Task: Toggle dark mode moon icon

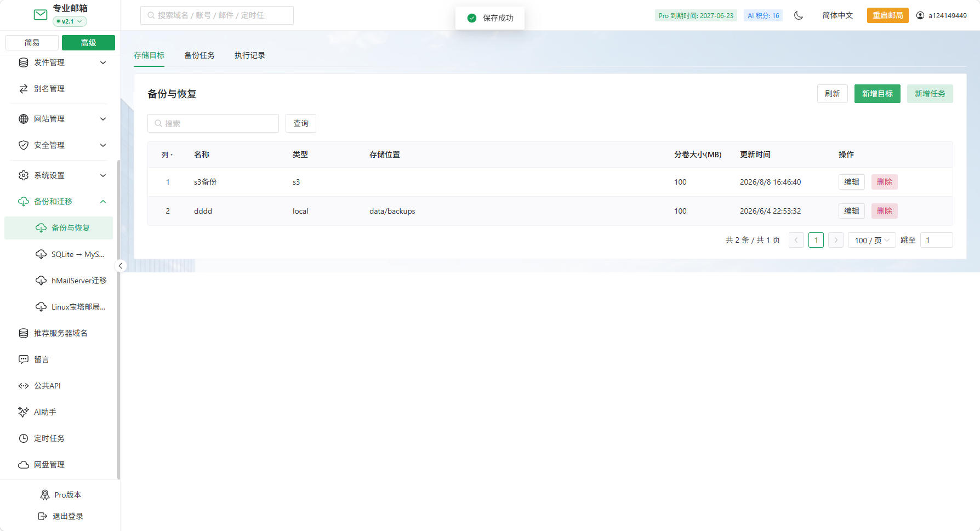Action: click(799, 15)
